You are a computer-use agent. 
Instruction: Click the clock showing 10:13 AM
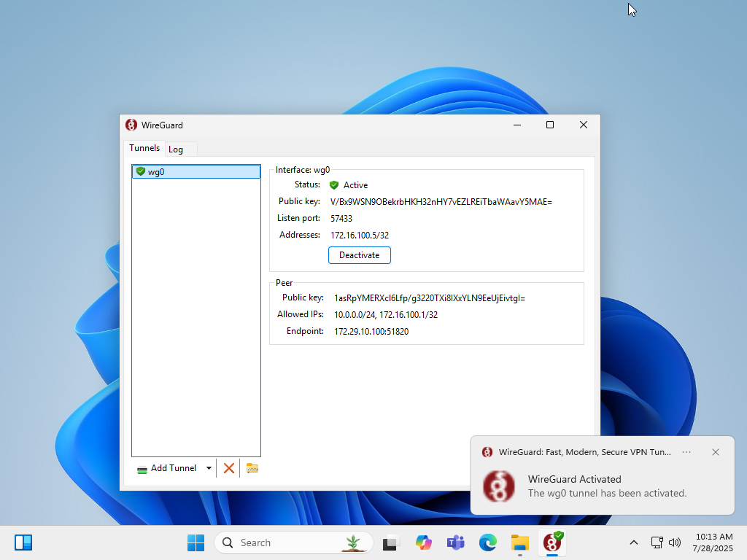click(713, 542)
